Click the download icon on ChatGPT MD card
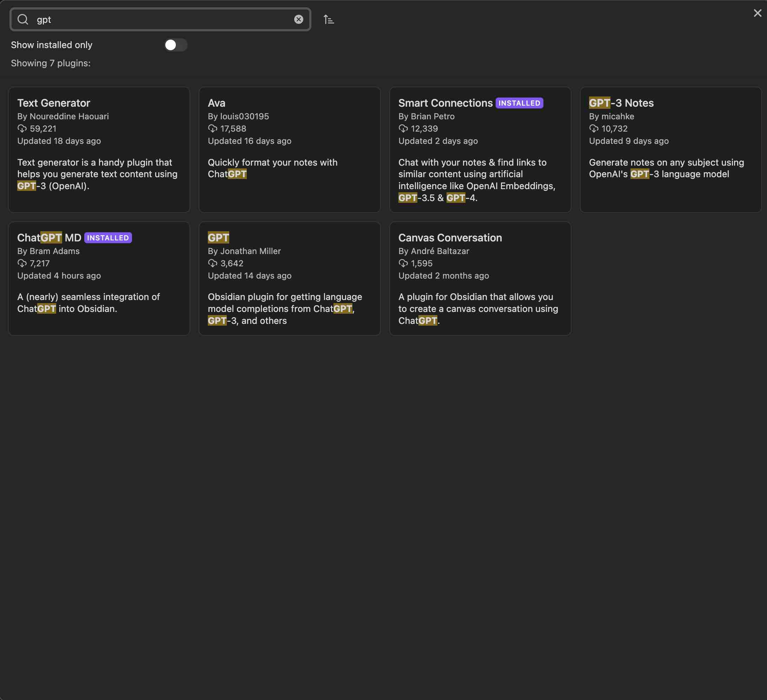 point(22,264)
